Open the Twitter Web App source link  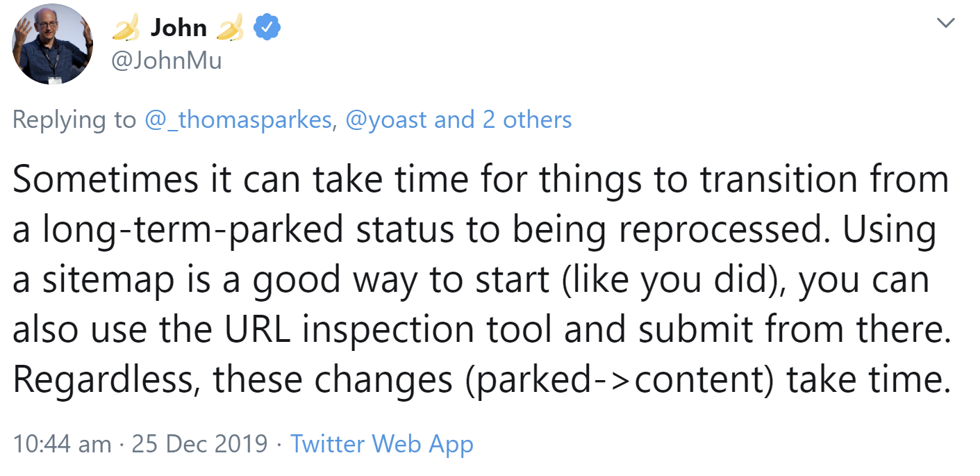point(383,444)
